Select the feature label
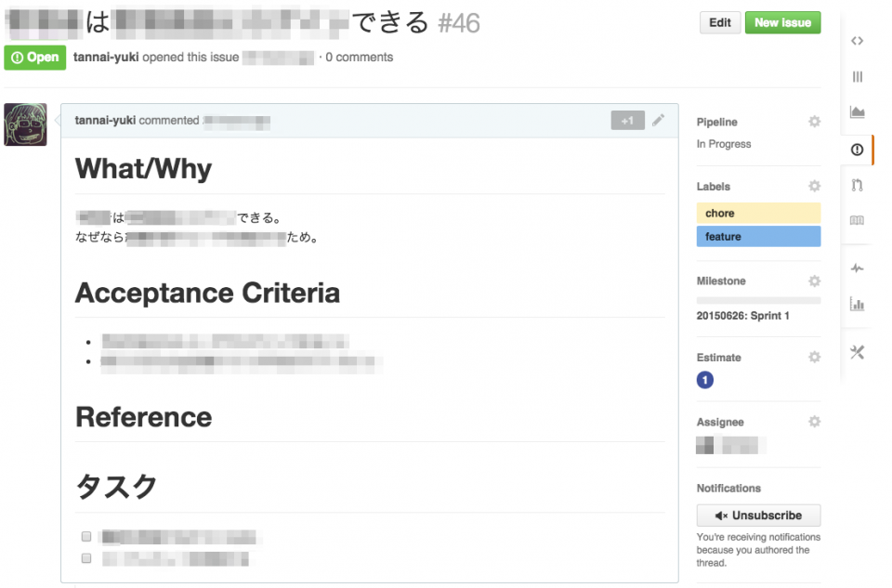The image size is (892, 588). point(758,236)
